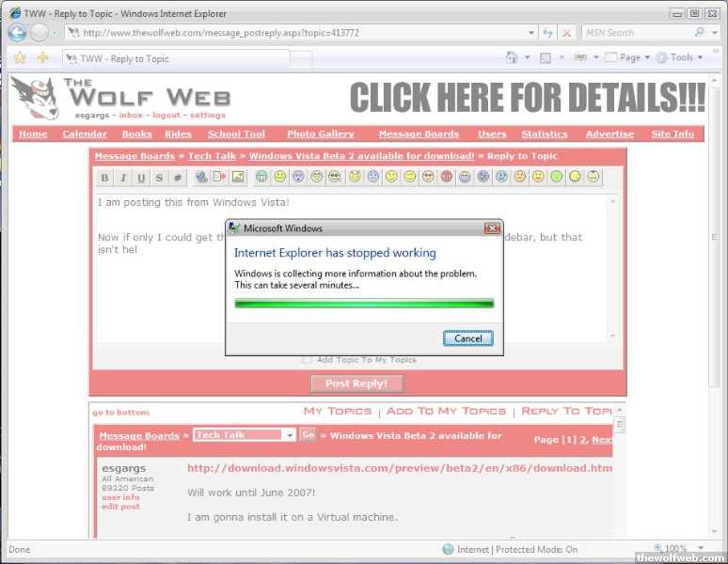Open the Message Boards nav item

[x=419, y=134]
